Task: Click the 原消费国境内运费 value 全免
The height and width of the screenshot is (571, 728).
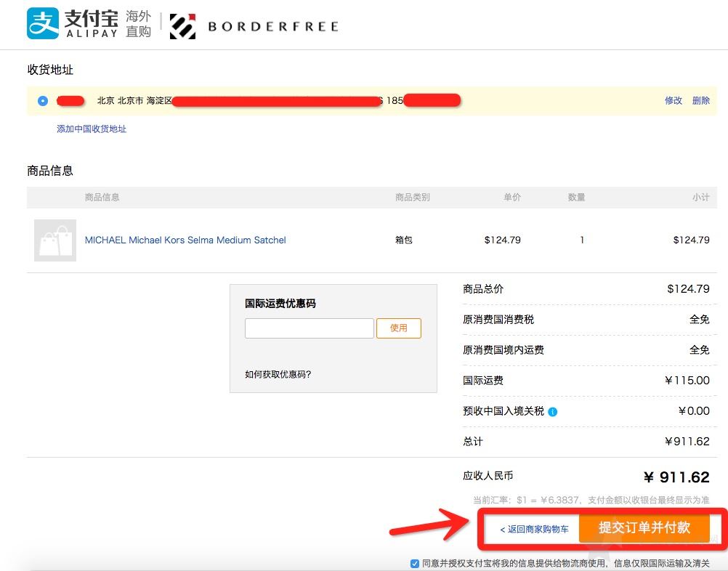Action: tap(699, 349)
